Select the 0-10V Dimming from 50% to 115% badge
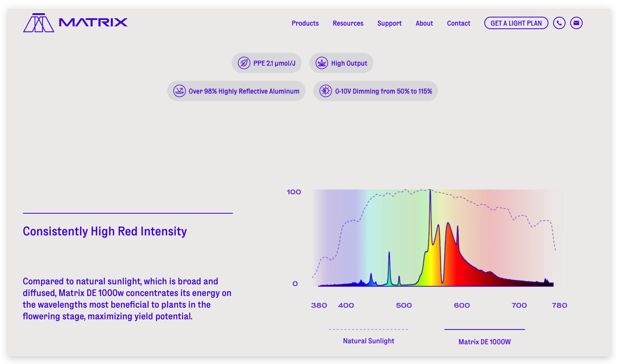This screenshot has width=618, height=364. click(x=375, y=91)
